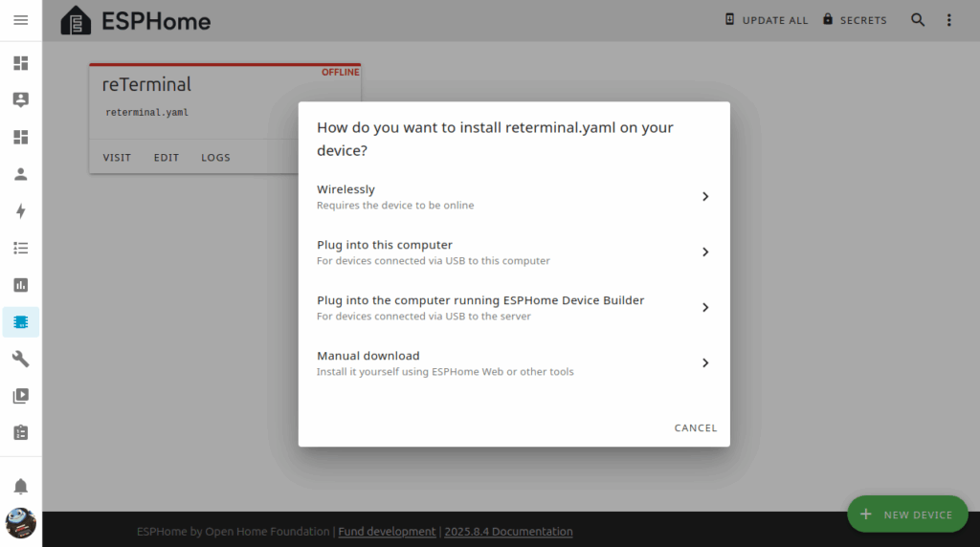The width and height of the screenshot is (980, 547).
Task: Cancel the install dialog
Action: pyautogui.click(x=696, y=427)
